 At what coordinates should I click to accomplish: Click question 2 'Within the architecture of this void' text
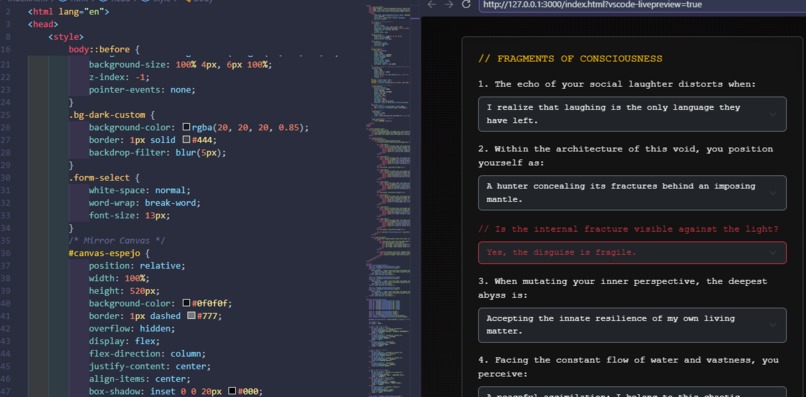(x=626, y=156)
